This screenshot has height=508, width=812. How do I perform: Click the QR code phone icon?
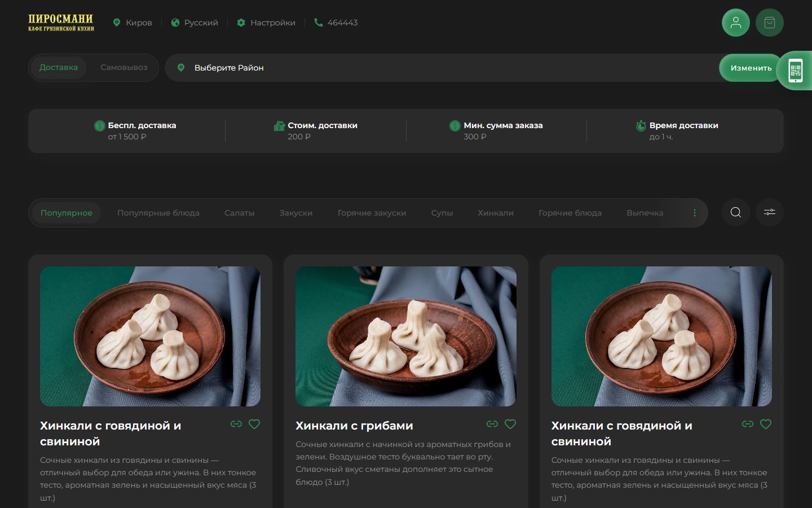(x=795, y=71)
